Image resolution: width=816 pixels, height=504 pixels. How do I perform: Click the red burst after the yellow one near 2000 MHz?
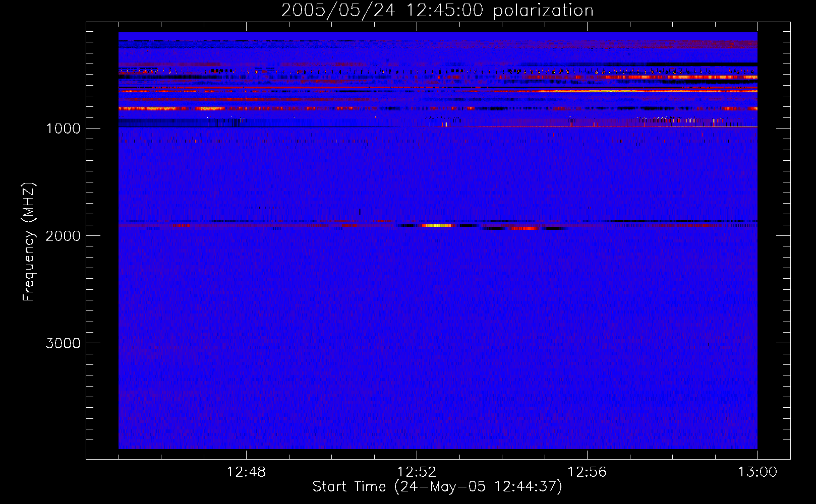524,228
